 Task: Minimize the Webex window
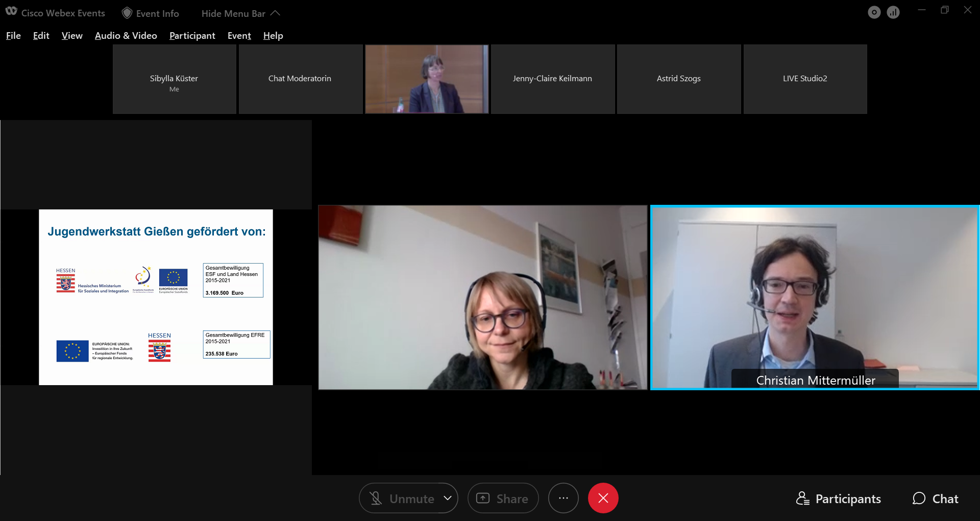pos(922,10)
